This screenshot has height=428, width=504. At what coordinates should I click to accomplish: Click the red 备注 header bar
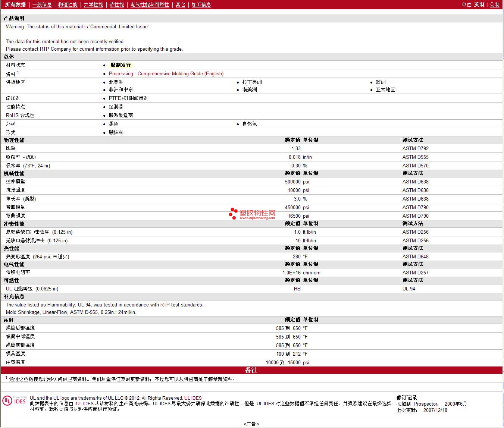coord(251,370)
